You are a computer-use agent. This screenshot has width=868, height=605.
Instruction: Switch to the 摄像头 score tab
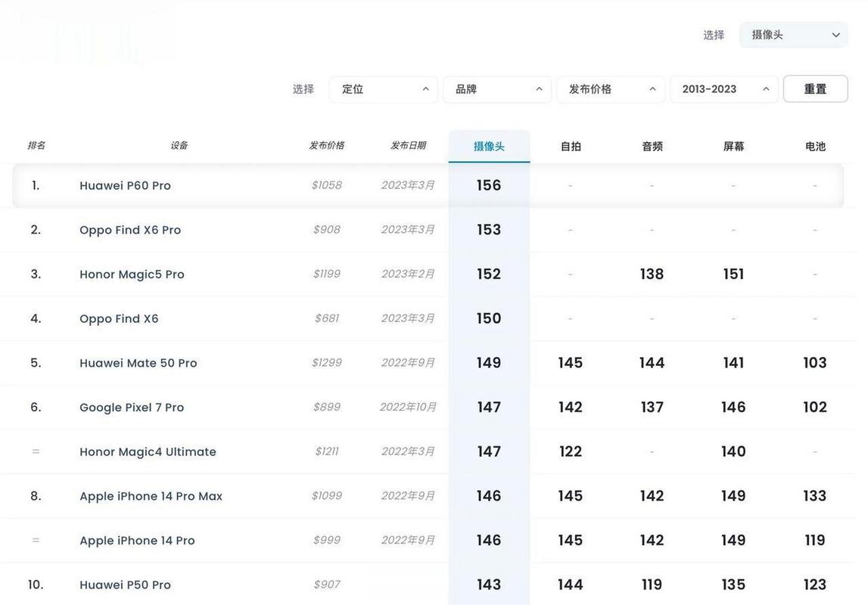coord(489,147)
